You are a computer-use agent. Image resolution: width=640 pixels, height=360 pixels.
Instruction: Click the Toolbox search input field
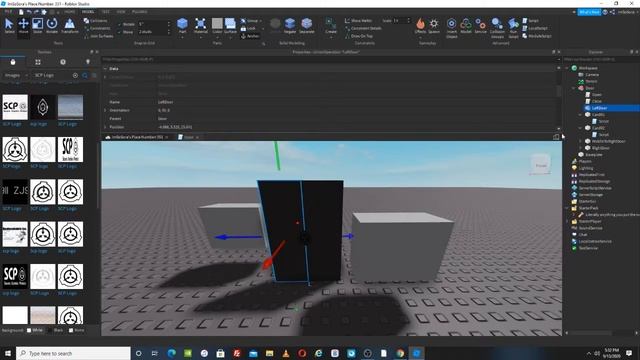pyautogui.click(x=52, y=75)
